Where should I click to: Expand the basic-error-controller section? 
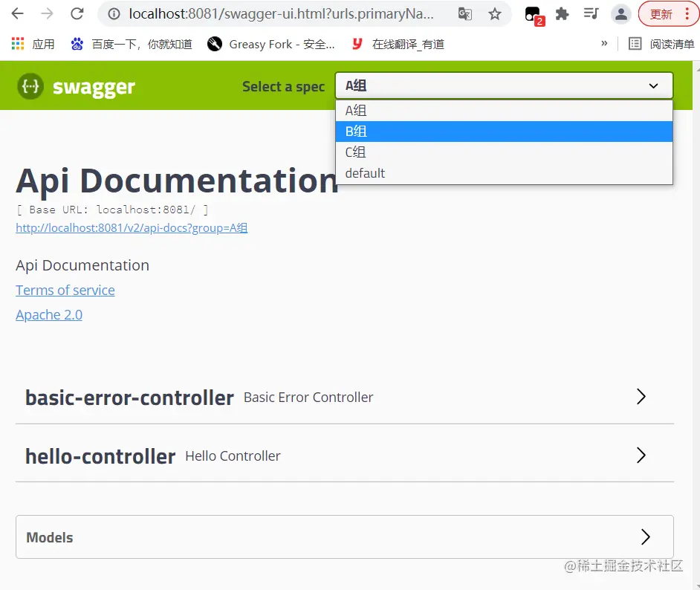[345, 398]
